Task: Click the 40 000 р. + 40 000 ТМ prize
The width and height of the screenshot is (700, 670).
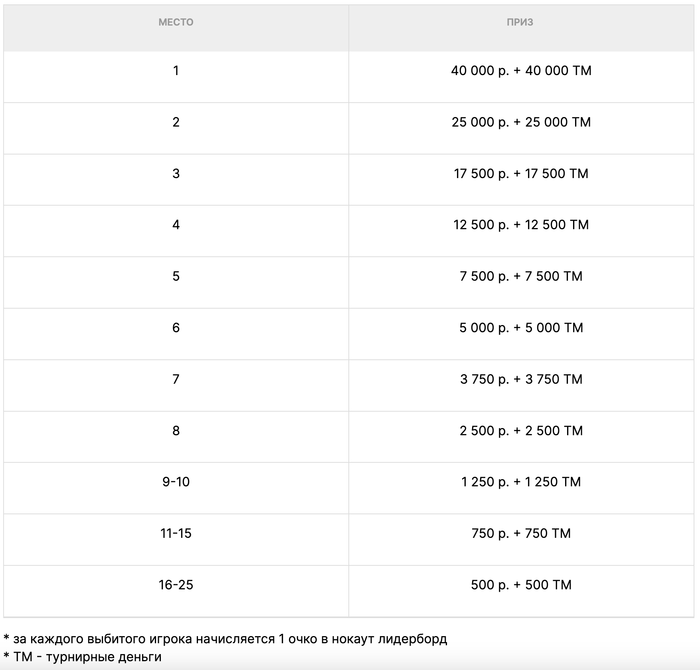Action: [x=520, y=71]
